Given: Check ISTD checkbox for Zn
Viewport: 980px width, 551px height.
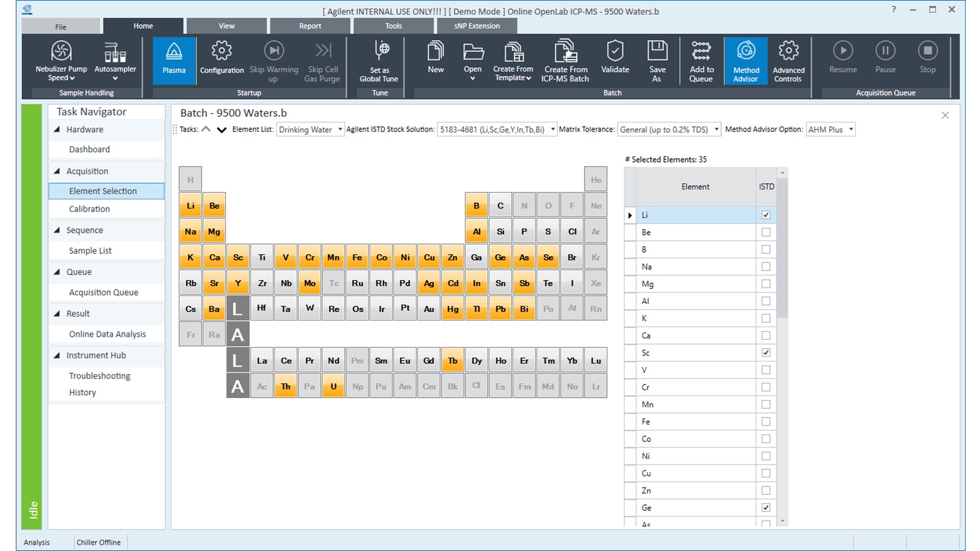Looking at the screenshot, I should 766,490.
